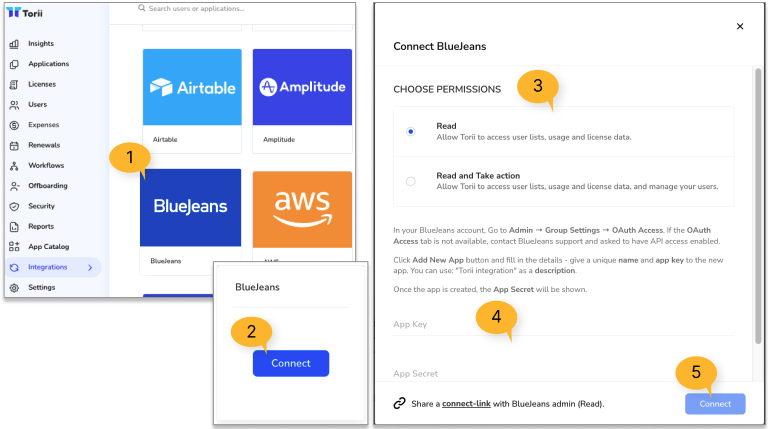Click the Users people icon
The image size is (768, 429).
pyautogui.click(x=14, y=105)
